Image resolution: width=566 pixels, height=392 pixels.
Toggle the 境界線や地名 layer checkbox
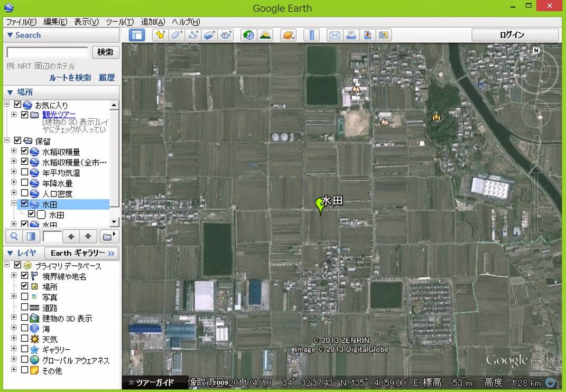coord(24,275)
